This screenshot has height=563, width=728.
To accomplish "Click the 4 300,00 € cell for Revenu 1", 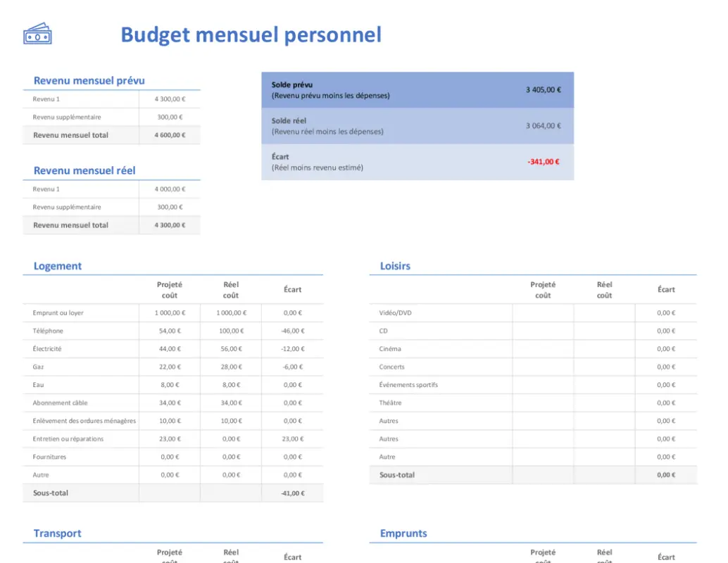I will point(169,99).
